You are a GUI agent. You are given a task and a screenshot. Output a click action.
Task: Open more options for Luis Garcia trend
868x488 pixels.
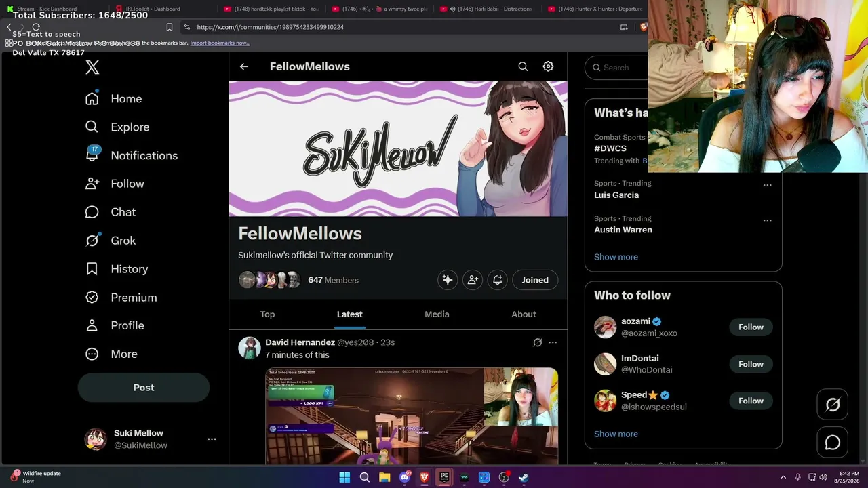coord(768,185)
